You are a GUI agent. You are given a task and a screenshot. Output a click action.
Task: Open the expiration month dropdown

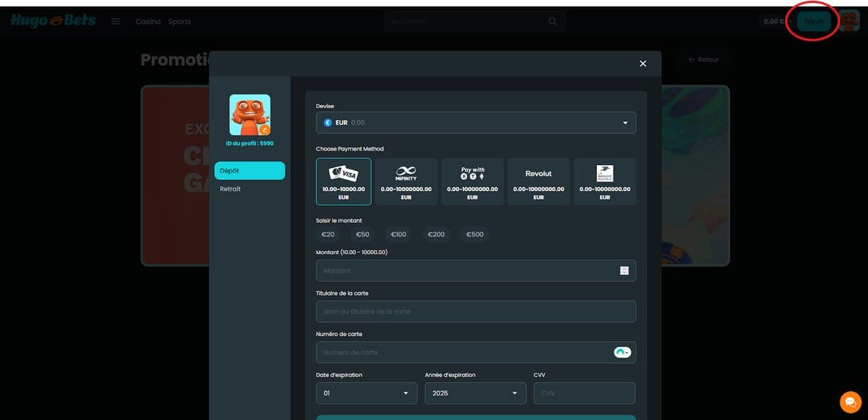pos(367,393)
